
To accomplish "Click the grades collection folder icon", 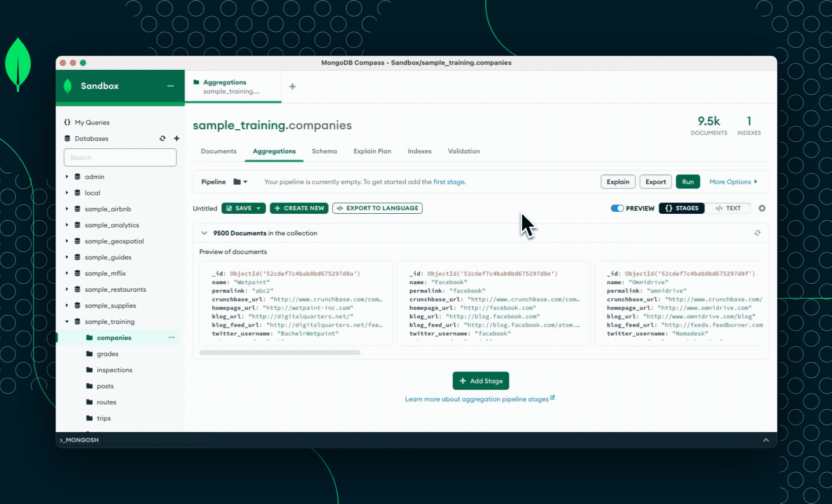I will [x=90, y=354].
